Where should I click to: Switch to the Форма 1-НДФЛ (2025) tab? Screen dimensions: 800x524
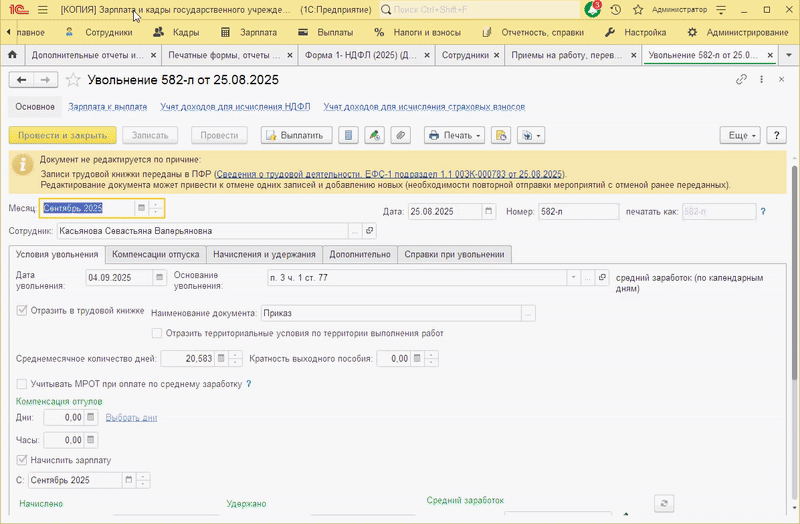(x=361, y=55)
